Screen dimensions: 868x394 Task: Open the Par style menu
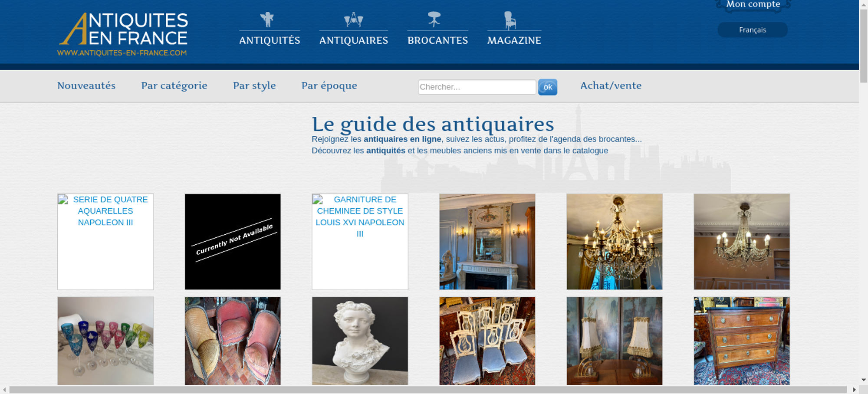coord(254,85)
